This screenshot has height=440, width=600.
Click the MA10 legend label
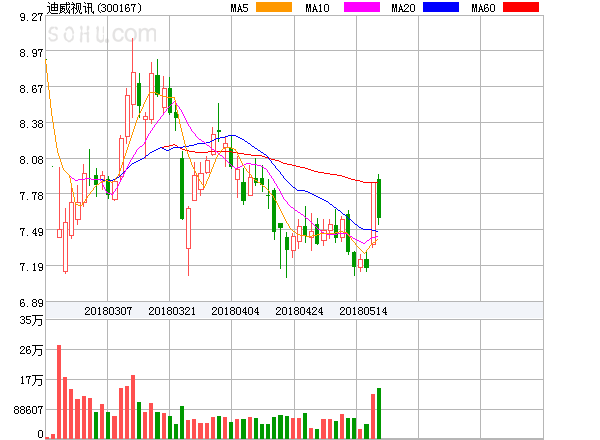point(317,8)
